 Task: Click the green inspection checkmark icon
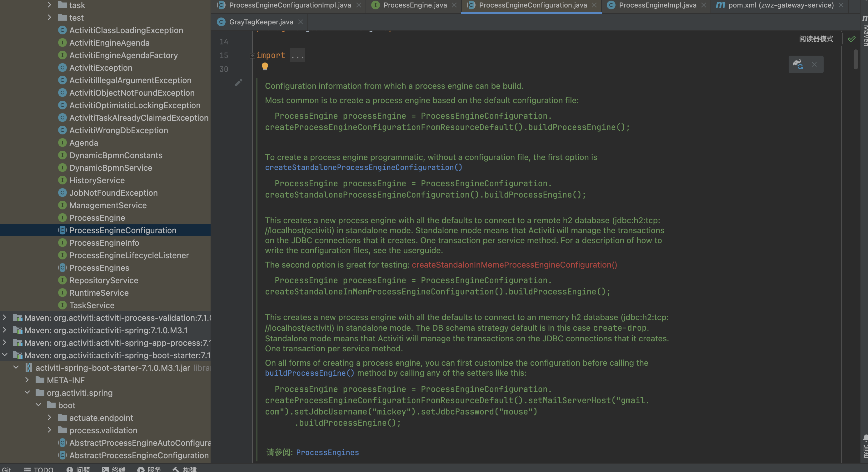pyautogui.click(x=851, y=39)
